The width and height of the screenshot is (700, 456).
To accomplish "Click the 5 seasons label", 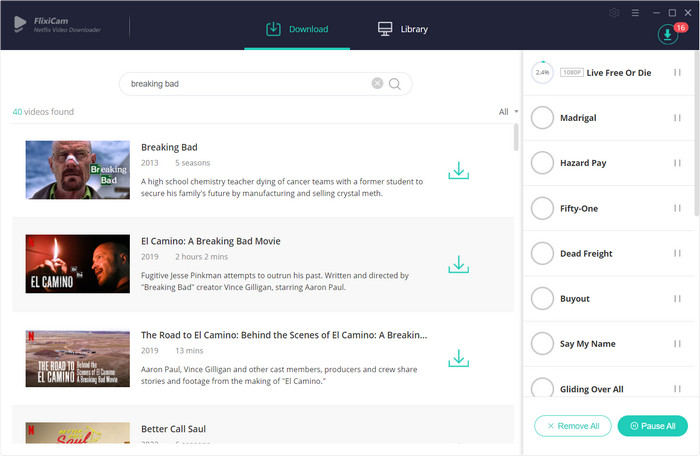I will click(192, 163).
